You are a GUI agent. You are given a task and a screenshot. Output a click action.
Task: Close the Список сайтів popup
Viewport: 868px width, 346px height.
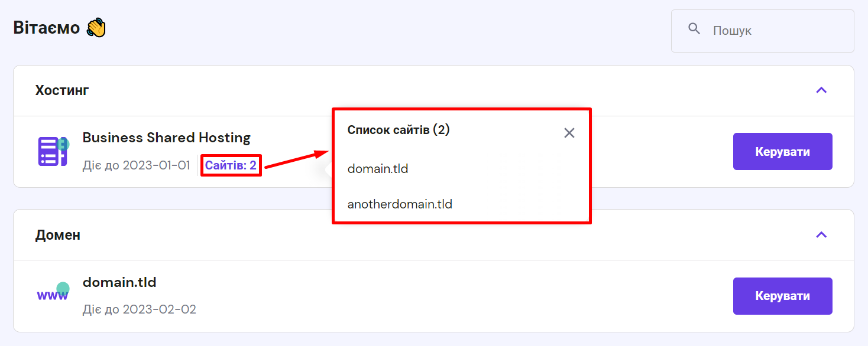pos(569,132)
